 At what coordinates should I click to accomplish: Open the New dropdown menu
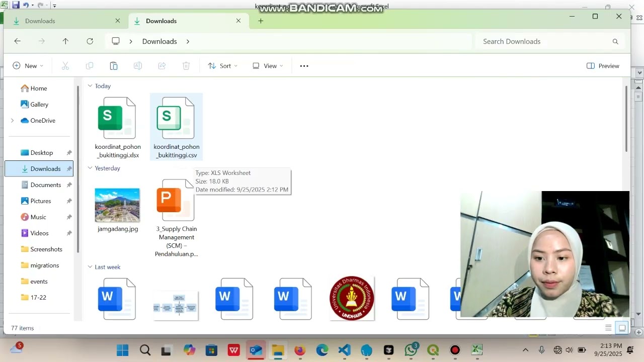pos(28,66)
